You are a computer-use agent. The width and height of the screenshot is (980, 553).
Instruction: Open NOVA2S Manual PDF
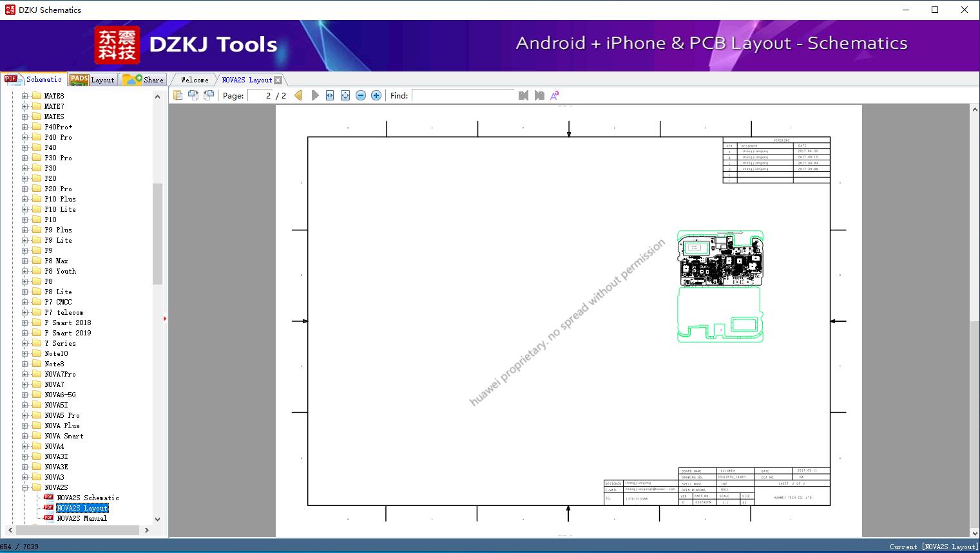pos(81,518)
